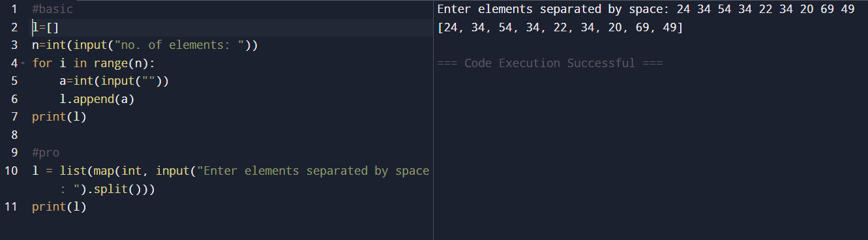Click the first print(l) statement
Image resolution: width=868 pixels, height=240 pixels.
pyautogui.click(x=59, y=117)
